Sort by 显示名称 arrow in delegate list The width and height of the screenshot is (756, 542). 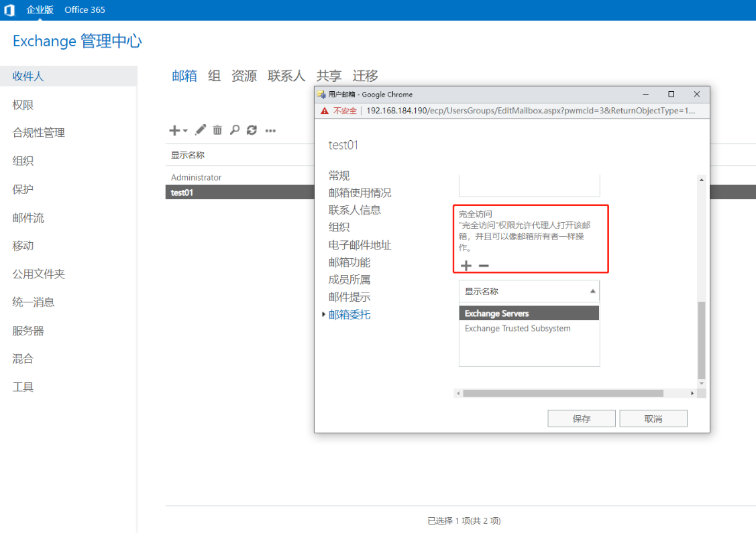coord(592,291)
